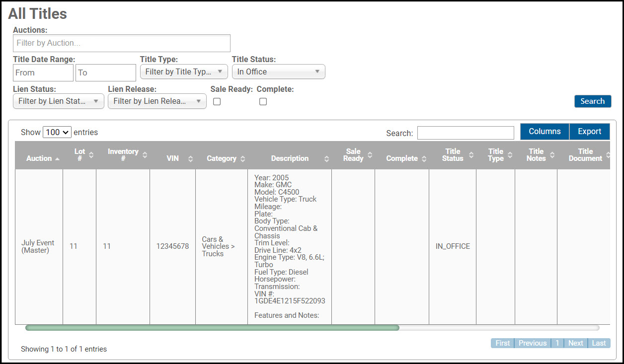The width and height of the screenshot is (624, 364).
Task: Click the Description column header label
Action: coord(290,158)
